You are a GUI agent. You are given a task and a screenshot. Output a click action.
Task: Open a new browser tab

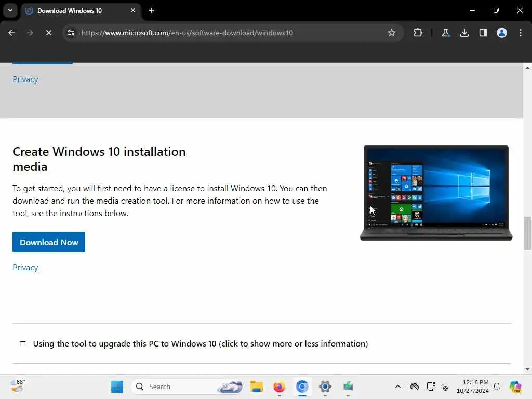coord(152,10)
